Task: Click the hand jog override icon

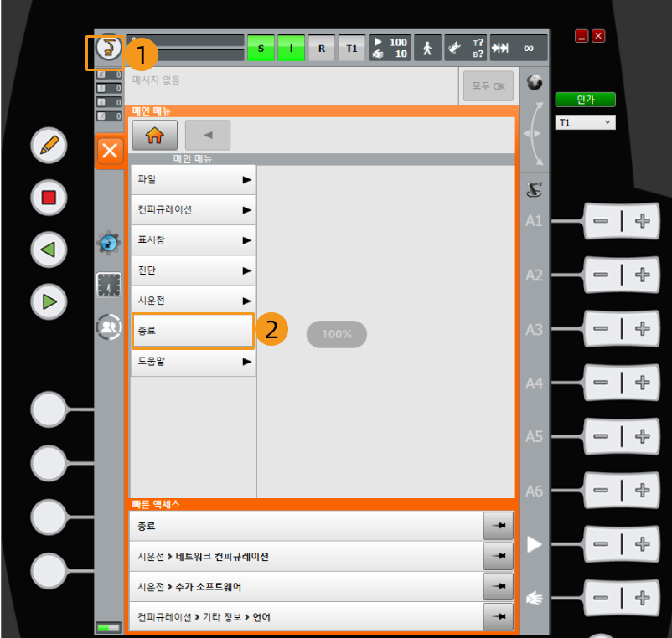Action: [534, 598]
